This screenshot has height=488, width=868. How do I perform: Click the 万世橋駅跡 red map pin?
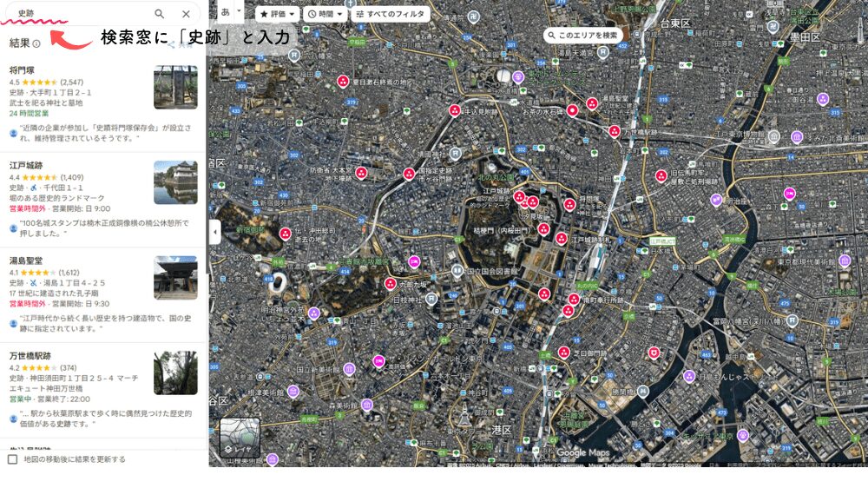[614, 131]
